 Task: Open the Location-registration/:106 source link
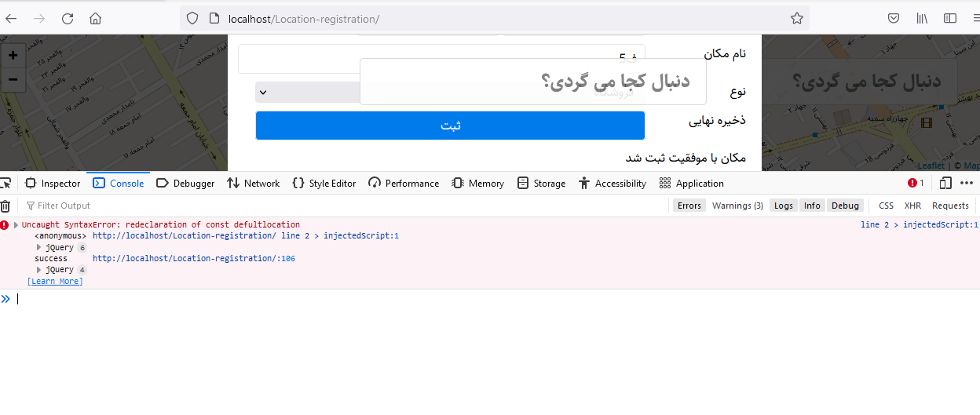pyautogui.click(x=194, y=258)
